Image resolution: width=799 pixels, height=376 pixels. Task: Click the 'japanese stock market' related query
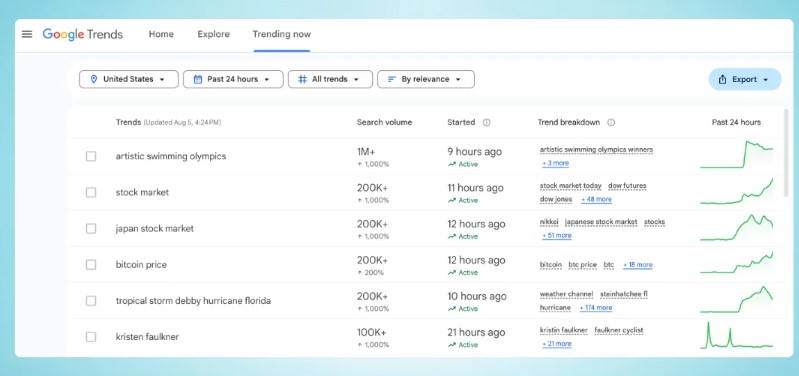coord(601,222)
